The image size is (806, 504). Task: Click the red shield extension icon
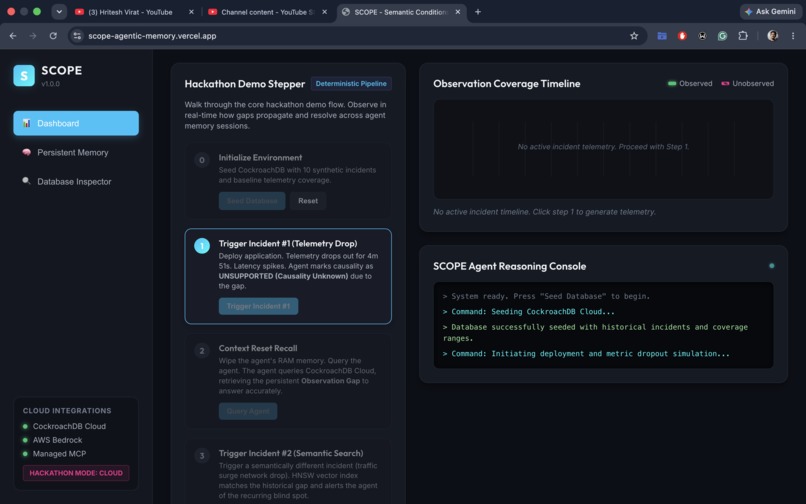click(682, 36)
